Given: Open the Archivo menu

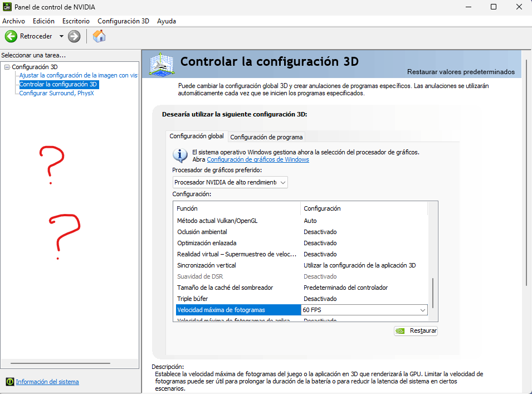Looking at the screenshot, I should click(13, 21).
